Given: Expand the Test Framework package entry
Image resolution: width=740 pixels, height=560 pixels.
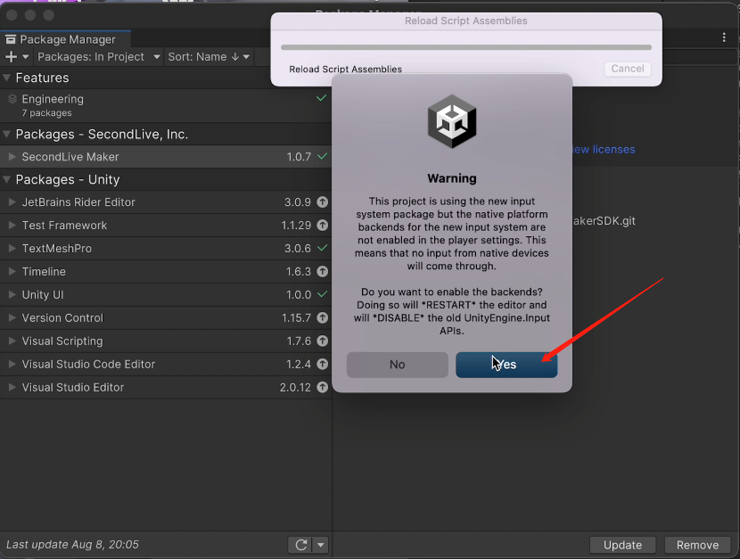Looking at the screenshot, I should 12,226.
